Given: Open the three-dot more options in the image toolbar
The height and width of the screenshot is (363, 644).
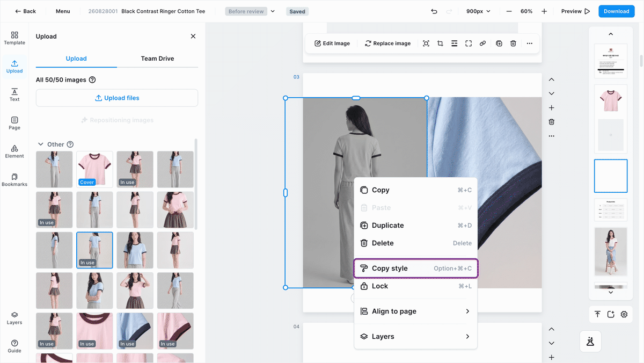Looking at the screenshot, I should [x=530, y=43].
